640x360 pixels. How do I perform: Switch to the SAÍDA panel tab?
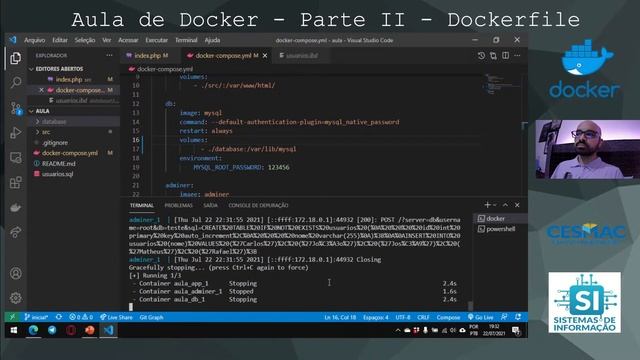coord(211,205)
